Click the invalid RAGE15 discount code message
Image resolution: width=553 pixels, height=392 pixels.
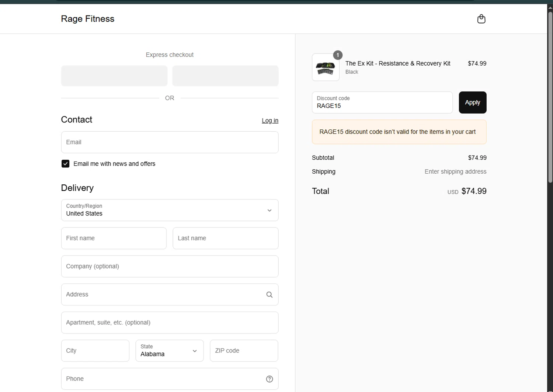click(399, 132)
